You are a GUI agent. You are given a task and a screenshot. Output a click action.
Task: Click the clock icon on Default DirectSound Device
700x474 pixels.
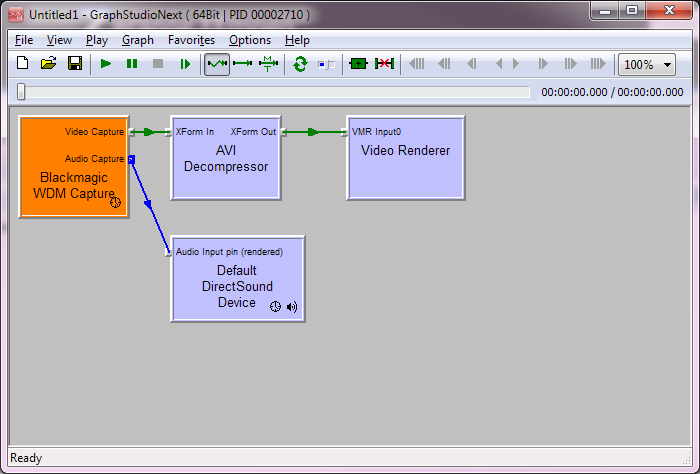click(x=275, y=307)
